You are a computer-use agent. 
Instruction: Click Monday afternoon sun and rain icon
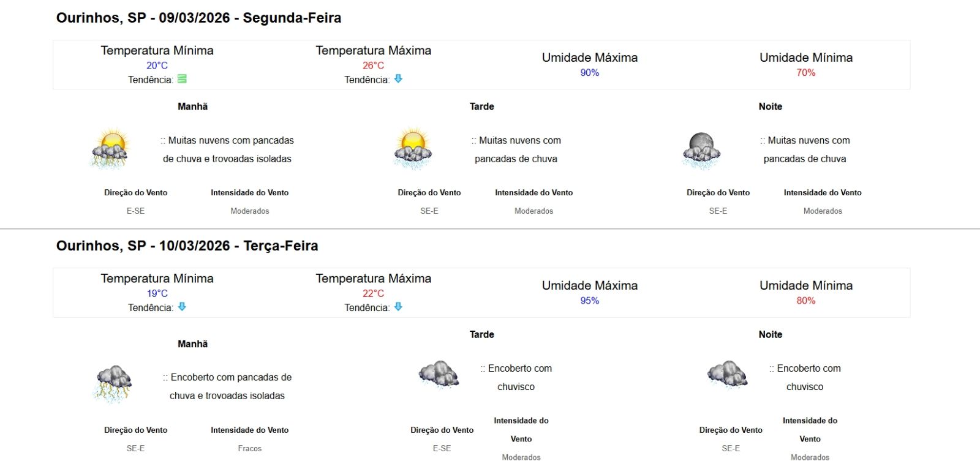pyautogui.click(x=413, y=149)
